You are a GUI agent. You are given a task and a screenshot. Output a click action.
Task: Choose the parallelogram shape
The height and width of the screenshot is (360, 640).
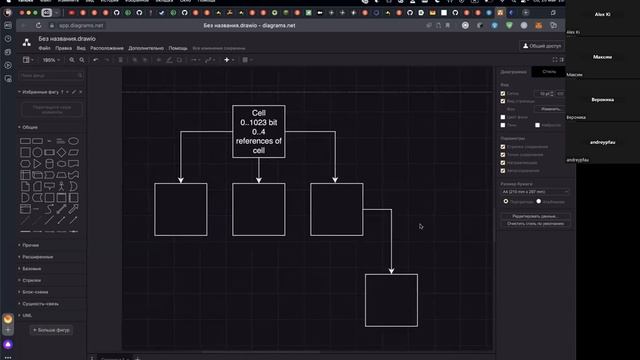pyautogui.click(x=73, y=153)
